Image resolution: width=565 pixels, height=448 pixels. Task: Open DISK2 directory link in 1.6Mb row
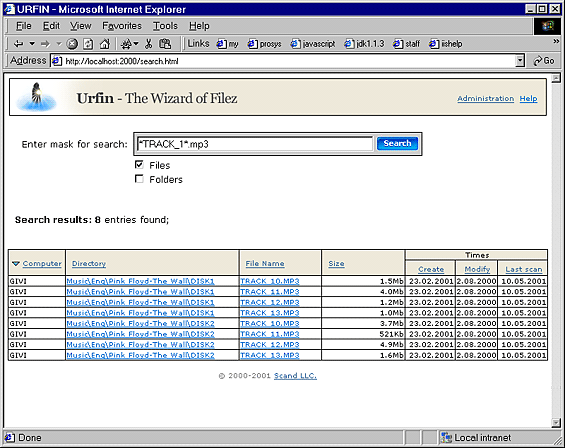141,355
